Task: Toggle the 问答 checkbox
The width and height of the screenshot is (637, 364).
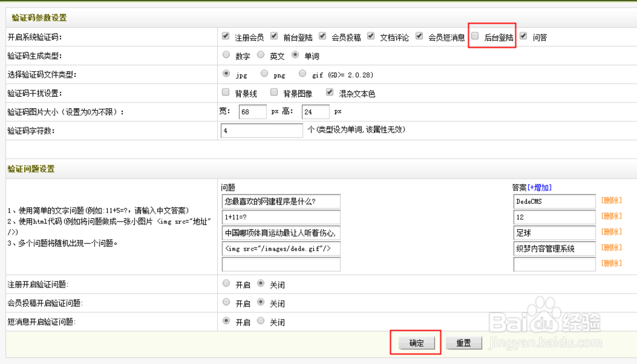Action: click(524, 36)
